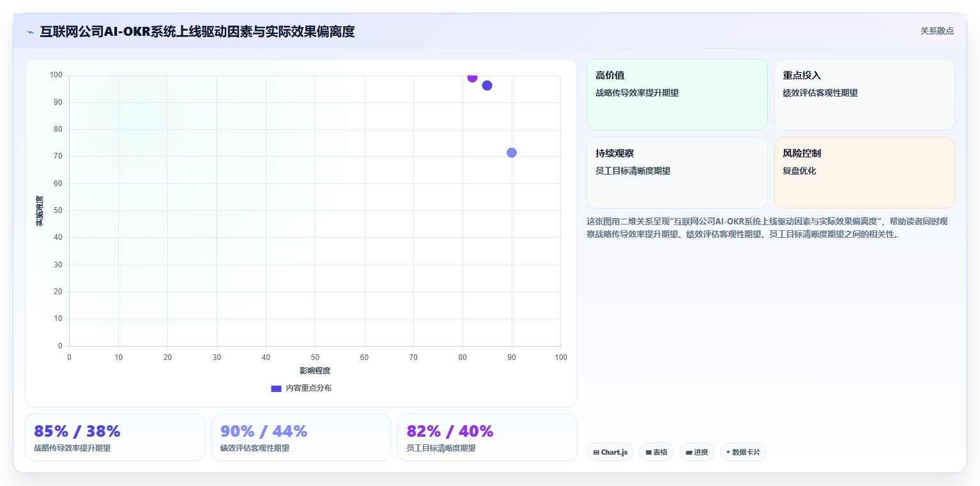Open the 持续观察 quadrant card
This screenshot has width=980, height=486.
[677, 173]
